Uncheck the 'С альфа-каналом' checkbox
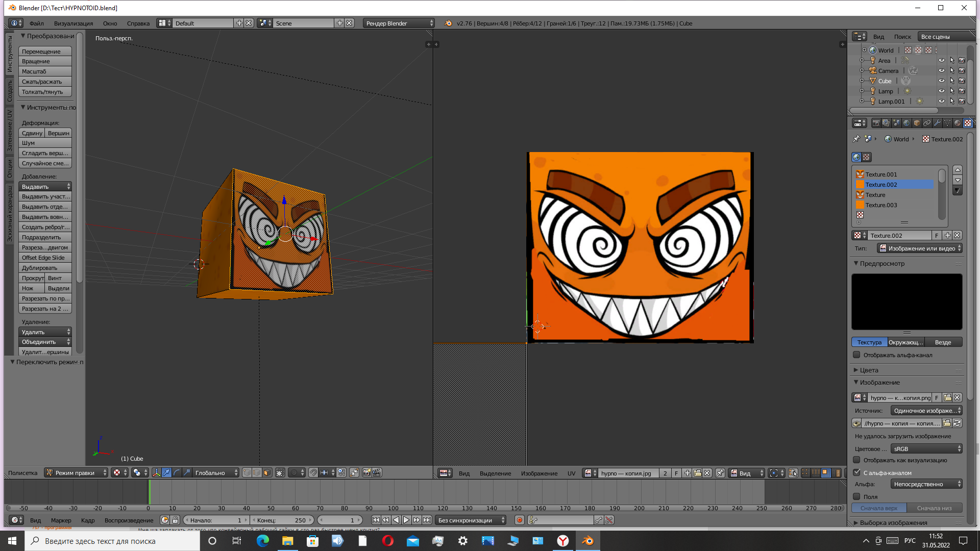 pyautogui.click(x=856, y=472)
